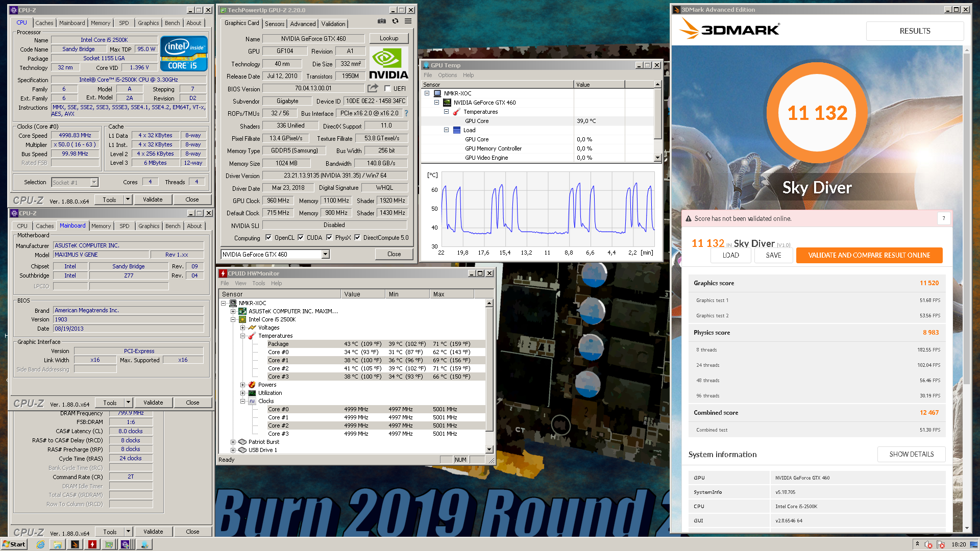980x551 pixels.
Task: Click the GPU-Z screenshot camera icon
Action: point(382,21)
